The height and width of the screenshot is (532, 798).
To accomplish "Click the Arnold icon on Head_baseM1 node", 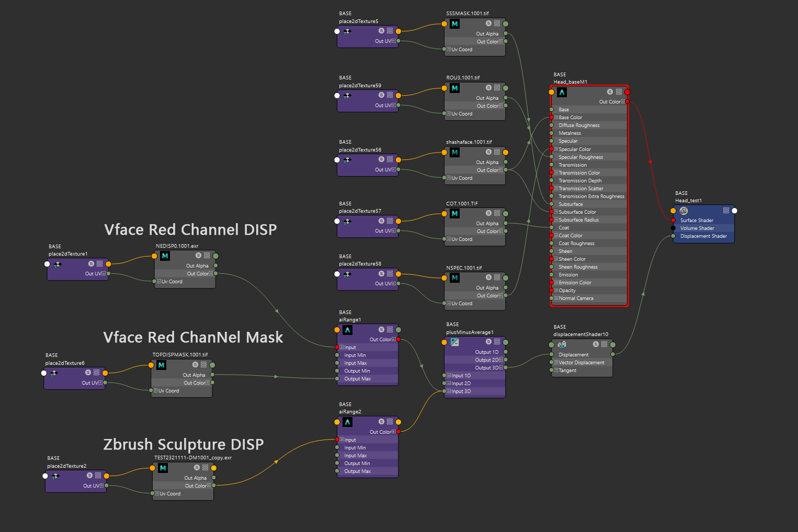I will point(562,92).
